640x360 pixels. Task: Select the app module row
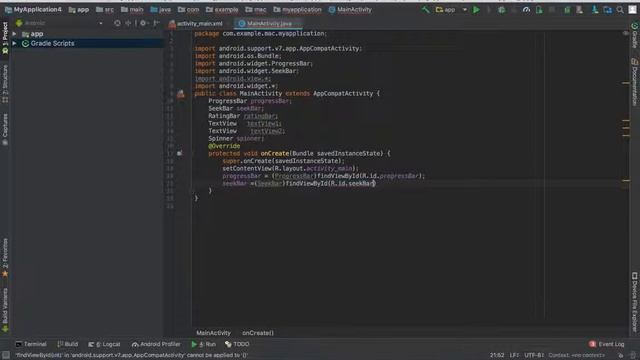coord(87,34)
